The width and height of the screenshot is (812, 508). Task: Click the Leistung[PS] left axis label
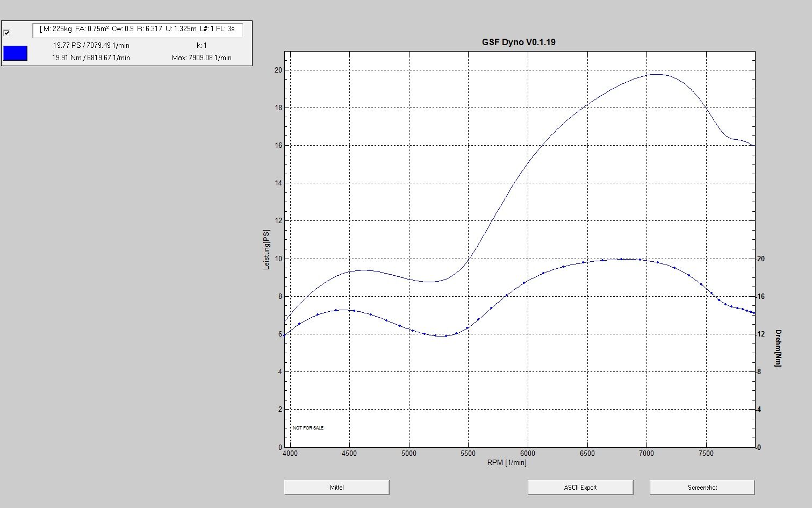pos(266,249)
